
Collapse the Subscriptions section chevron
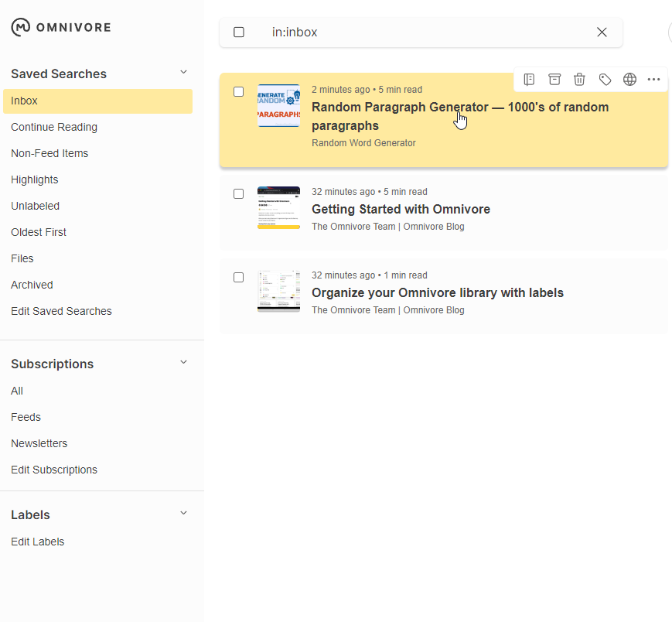click(x=183, y=362)
